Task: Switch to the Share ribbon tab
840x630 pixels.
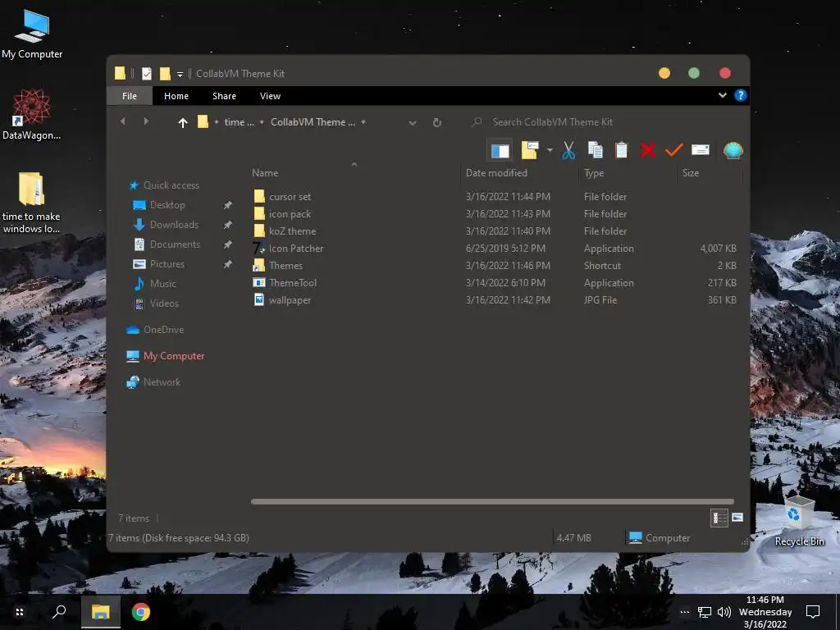Action: click(224, 96)
